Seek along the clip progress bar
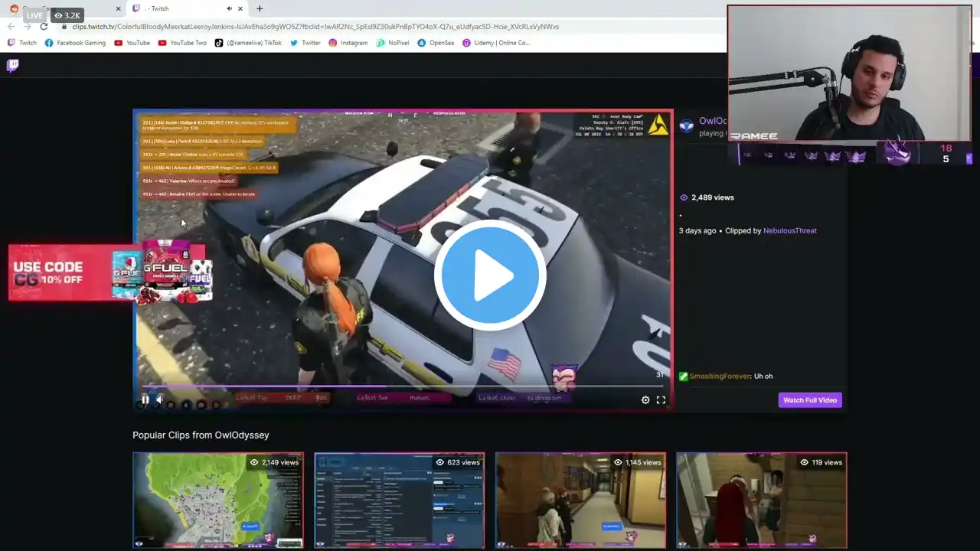Viewport: 980px width, 551px height. 403,386
